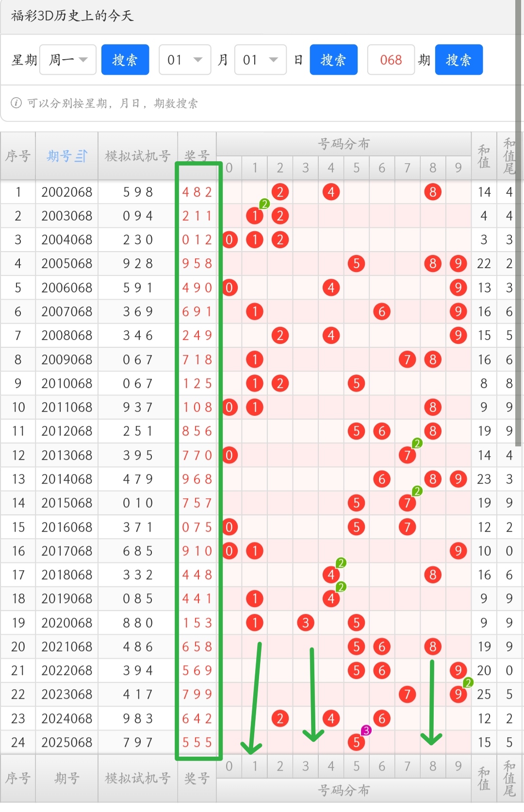Select period number 2002068
Viewport: 524px width, 812px height.
pyautogui.click(x=67, y=192)
